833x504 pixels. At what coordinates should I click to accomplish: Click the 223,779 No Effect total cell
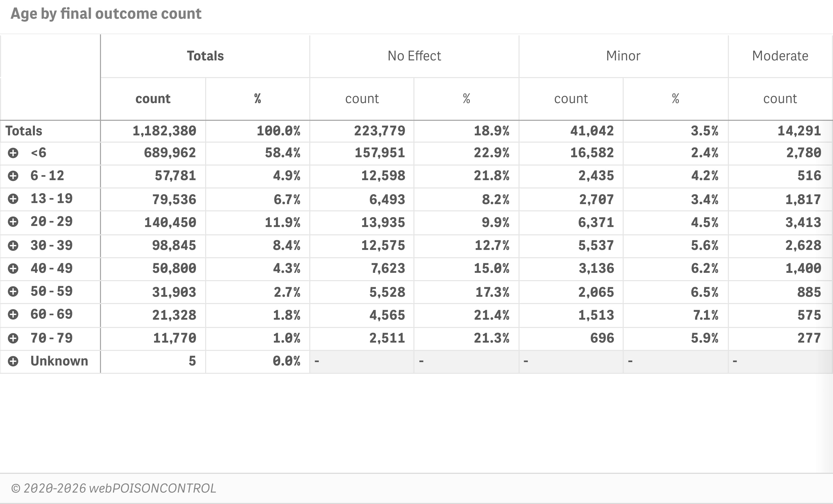[x=379, y=131]
